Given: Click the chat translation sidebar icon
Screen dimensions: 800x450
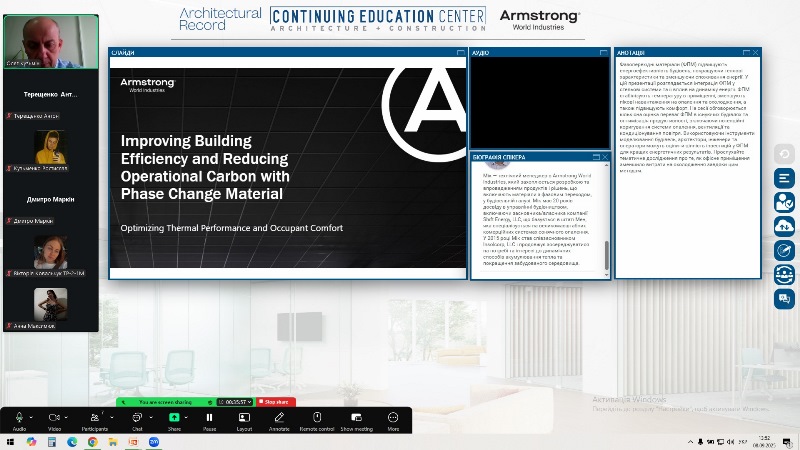Looking at the screenshot, I should point(784,298).
